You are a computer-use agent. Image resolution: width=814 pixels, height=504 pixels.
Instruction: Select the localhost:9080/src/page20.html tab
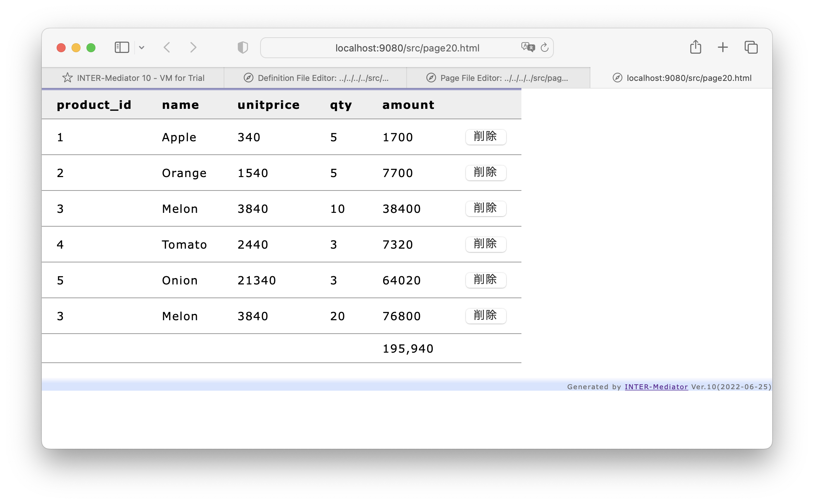[681, 78]
